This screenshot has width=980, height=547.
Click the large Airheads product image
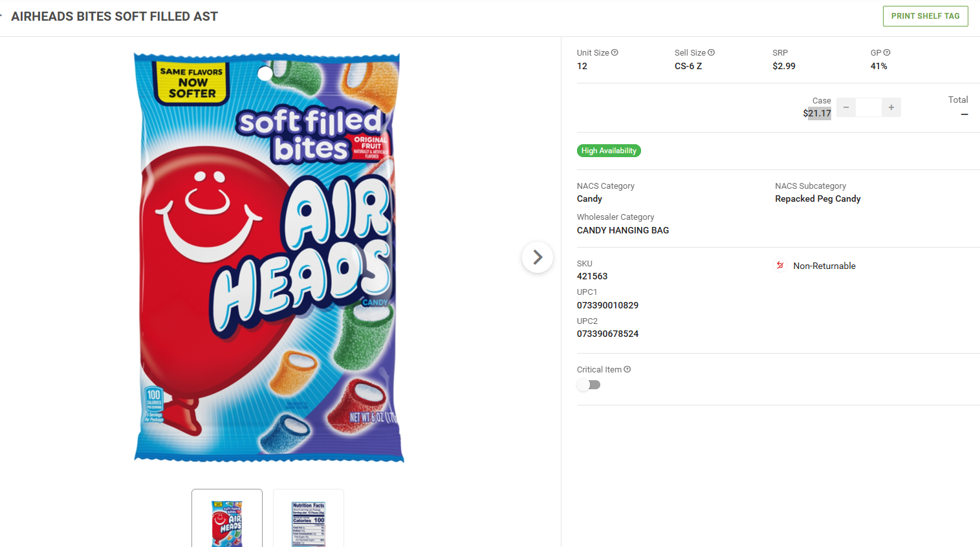pos(268,257)
